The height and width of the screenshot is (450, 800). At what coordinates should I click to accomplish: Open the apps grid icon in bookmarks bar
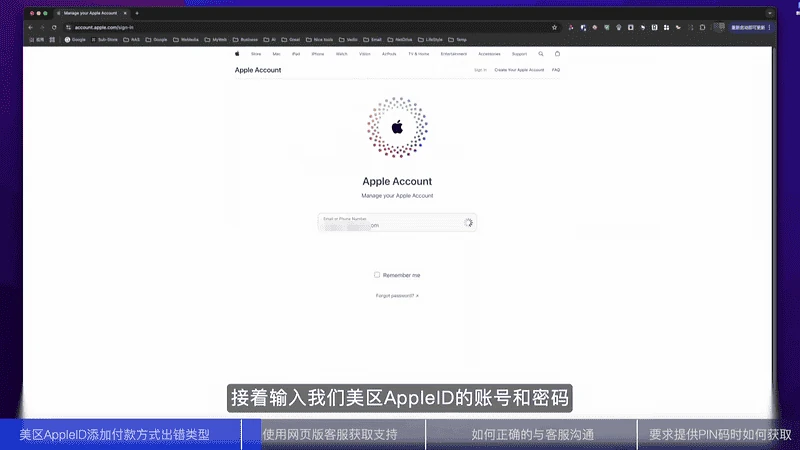52,40
